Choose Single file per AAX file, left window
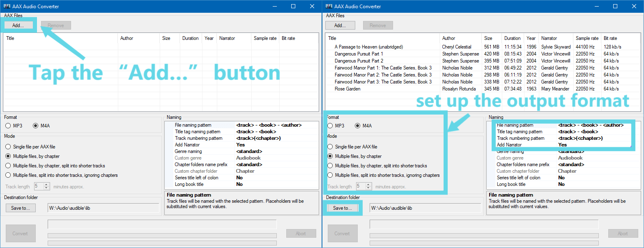The image size is (644, 248). point(30,147)
